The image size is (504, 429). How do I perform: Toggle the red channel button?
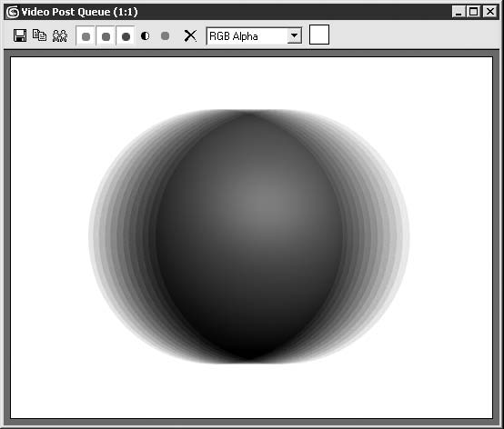tap(86, 36)
